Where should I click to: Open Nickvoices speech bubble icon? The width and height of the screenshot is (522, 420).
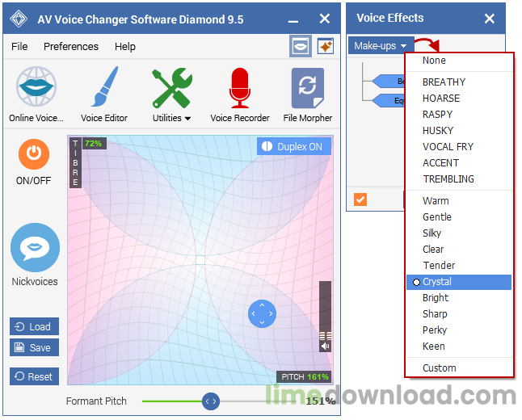coord(35,248)
